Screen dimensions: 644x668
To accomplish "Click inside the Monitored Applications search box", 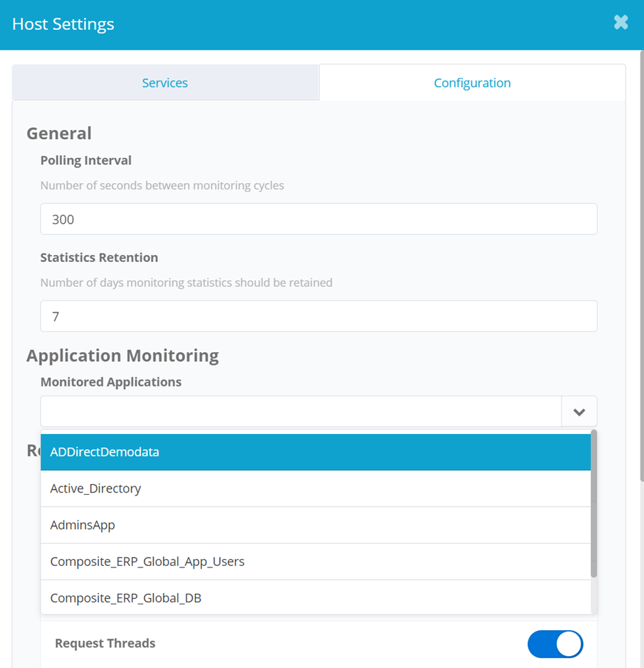I will 300,412.
